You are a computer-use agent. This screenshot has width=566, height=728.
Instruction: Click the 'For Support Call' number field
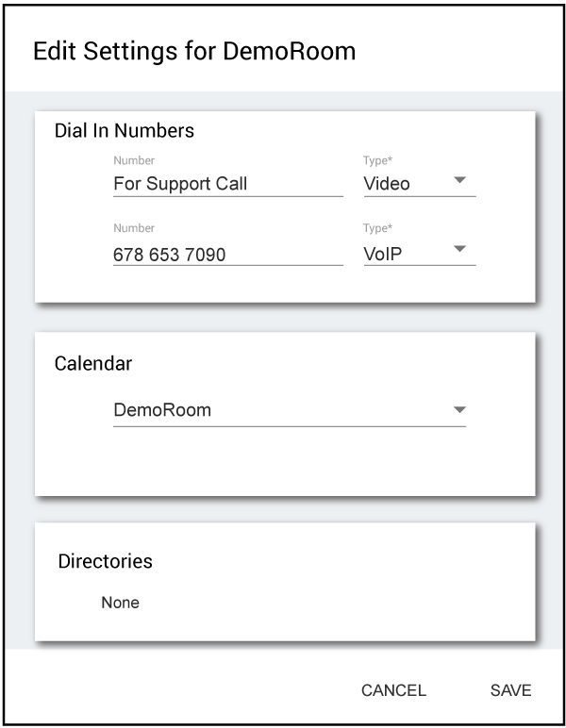pos(227,184)
